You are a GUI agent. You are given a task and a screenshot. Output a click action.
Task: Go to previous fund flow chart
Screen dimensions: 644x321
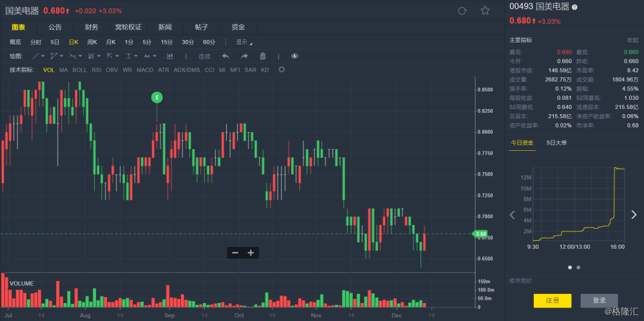(512, 215)
